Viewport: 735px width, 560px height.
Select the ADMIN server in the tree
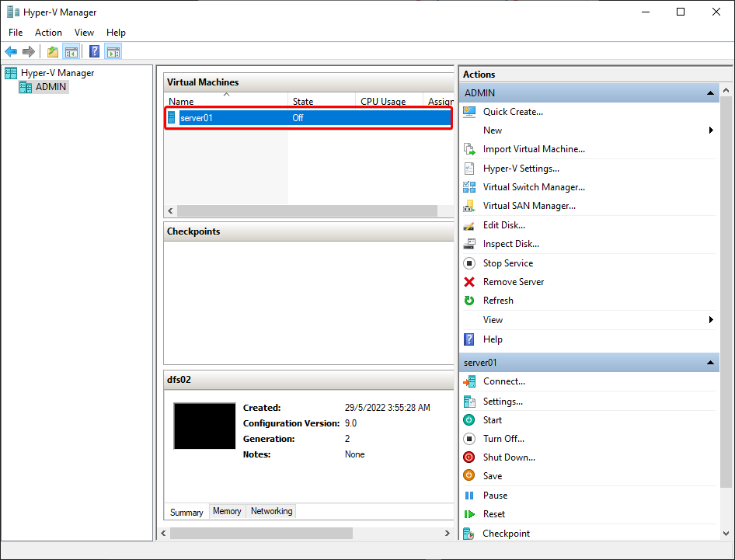point(51,87)
